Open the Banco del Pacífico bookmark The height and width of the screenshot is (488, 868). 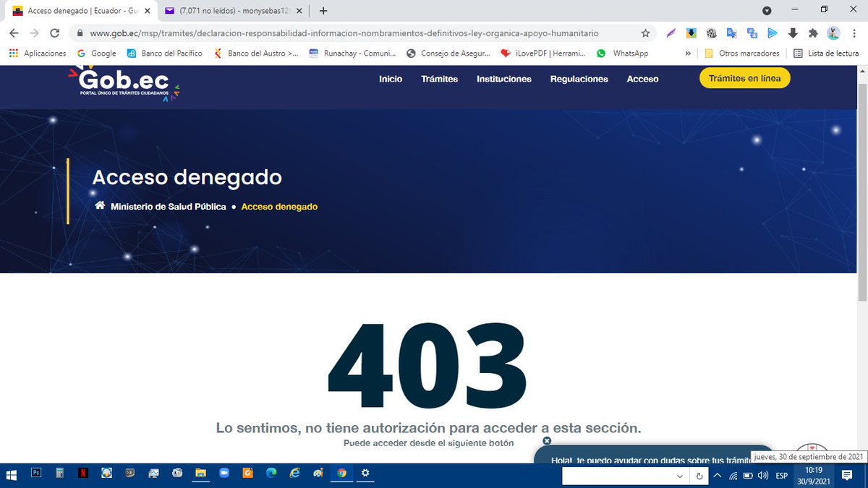(x=164, y=53)
